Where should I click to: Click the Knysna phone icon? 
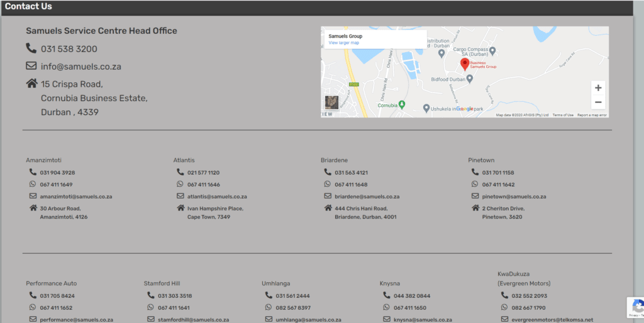[387, 295]
